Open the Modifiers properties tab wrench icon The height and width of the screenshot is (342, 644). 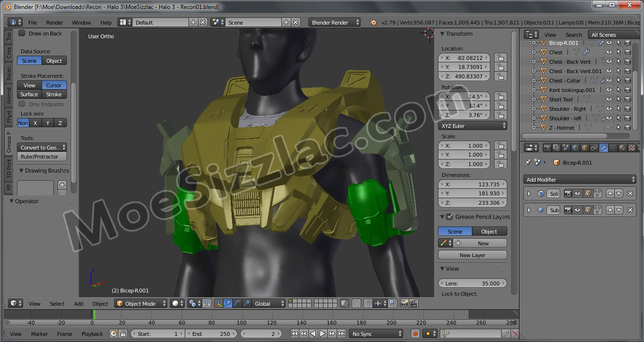(x=603, y=148)
